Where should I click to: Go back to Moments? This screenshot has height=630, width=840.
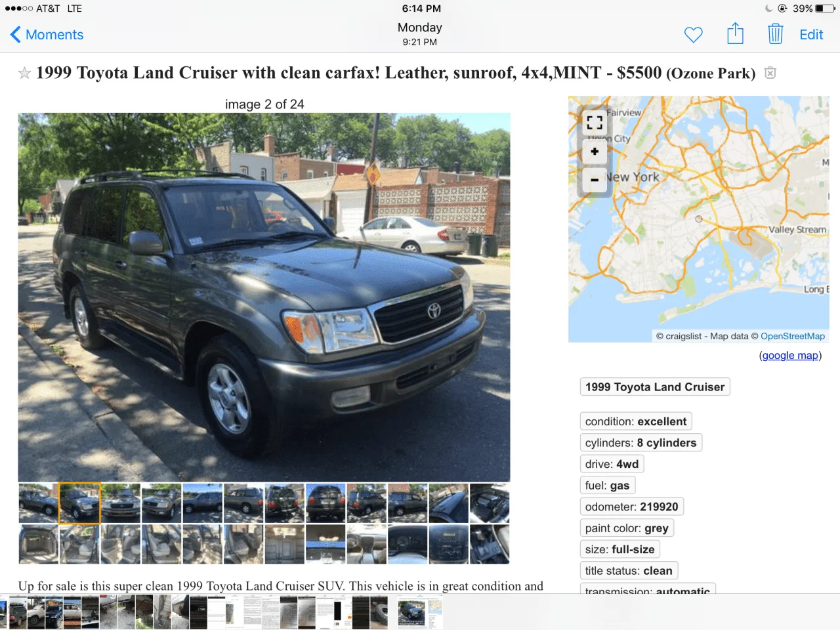[x=47, y=35]
